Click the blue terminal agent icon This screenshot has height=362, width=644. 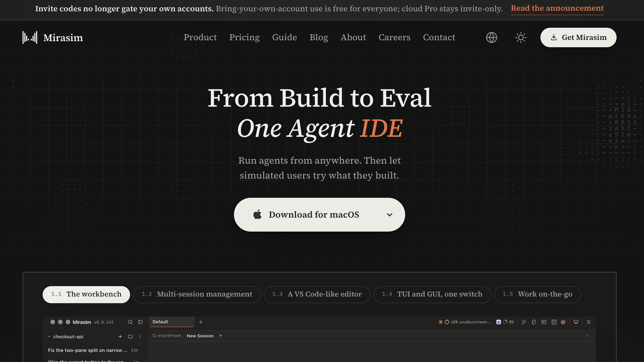tap(498, 322)
